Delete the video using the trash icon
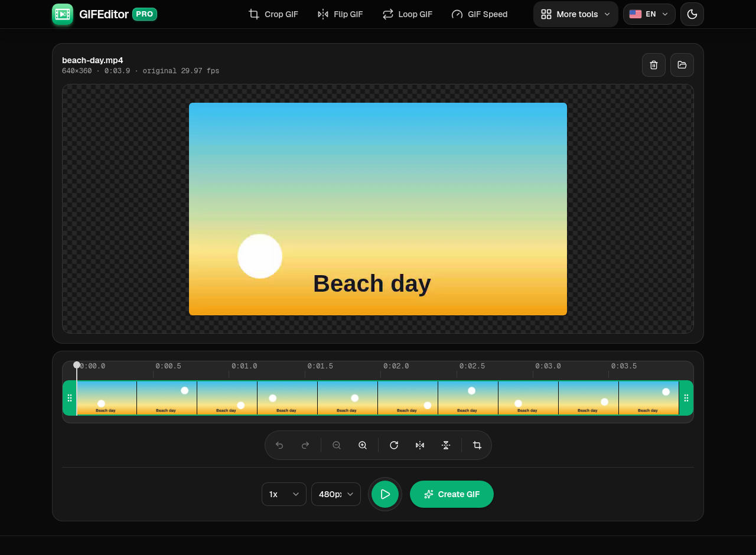This screenshot has width=756, height=555. point(654,65)
